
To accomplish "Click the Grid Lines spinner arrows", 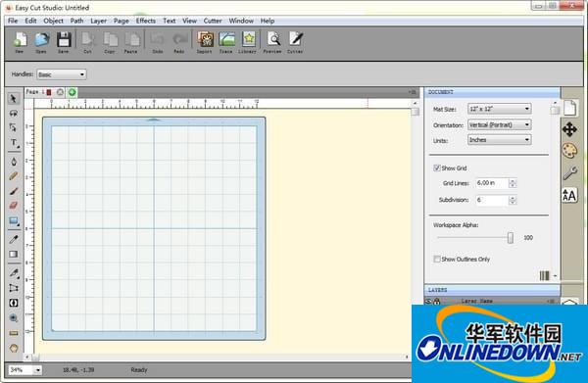I will coord(513,183).
